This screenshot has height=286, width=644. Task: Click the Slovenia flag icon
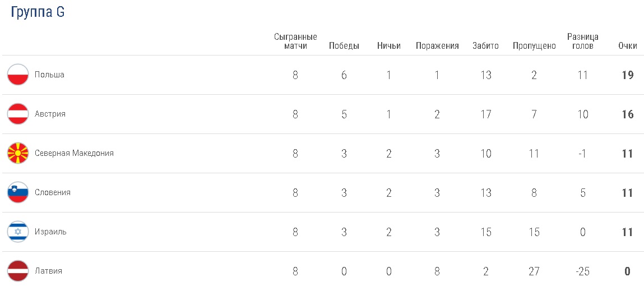pos(18,192)
